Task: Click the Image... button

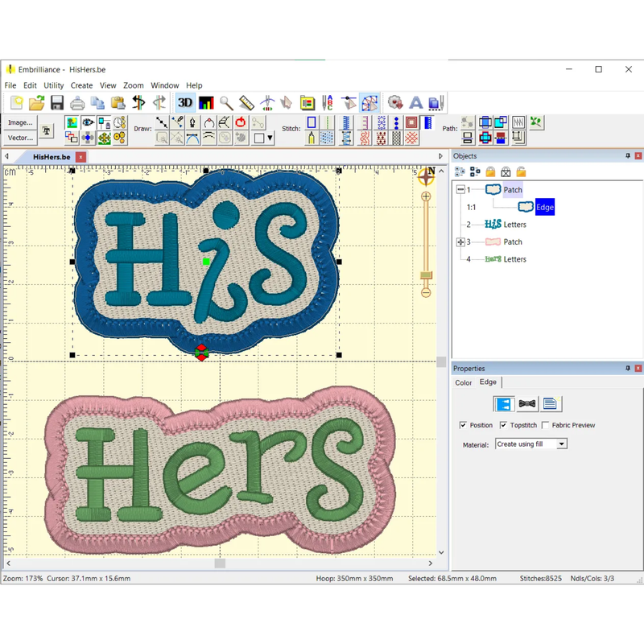Action: [x=20, y=122]
